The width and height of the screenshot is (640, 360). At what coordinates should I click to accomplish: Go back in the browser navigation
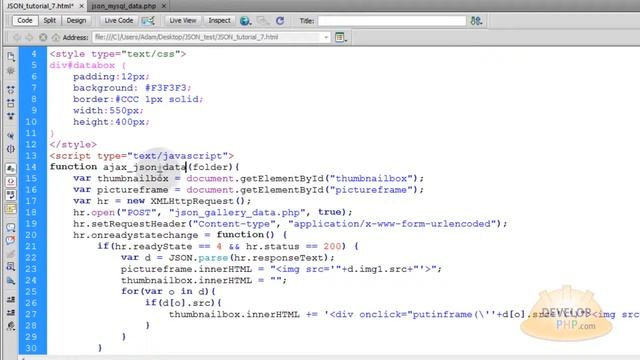click(17, 37)
